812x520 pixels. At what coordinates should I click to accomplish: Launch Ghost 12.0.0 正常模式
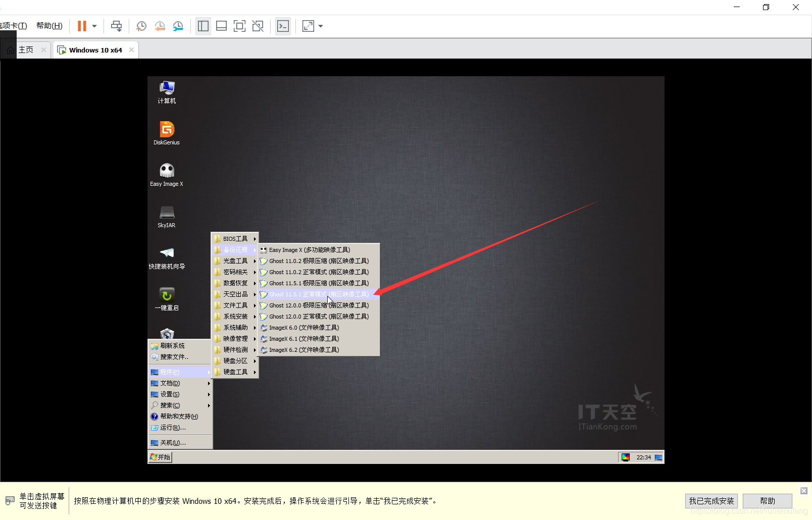[x=319, y=317]
